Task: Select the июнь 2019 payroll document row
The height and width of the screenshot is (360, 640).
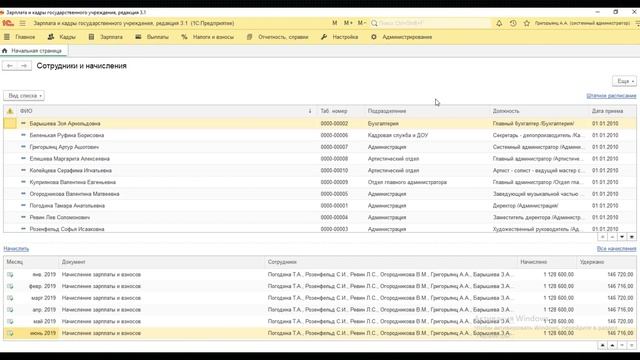Action: tap(320, 333)
